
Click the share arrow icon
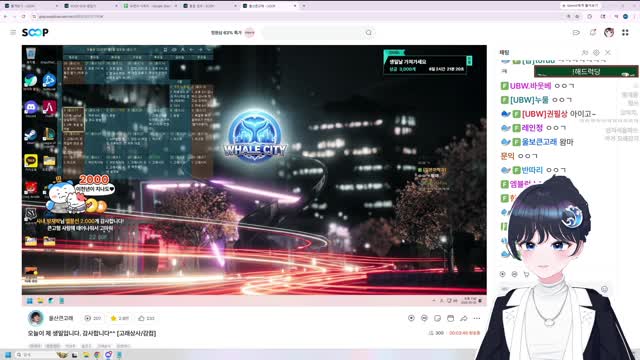[464, 318]
